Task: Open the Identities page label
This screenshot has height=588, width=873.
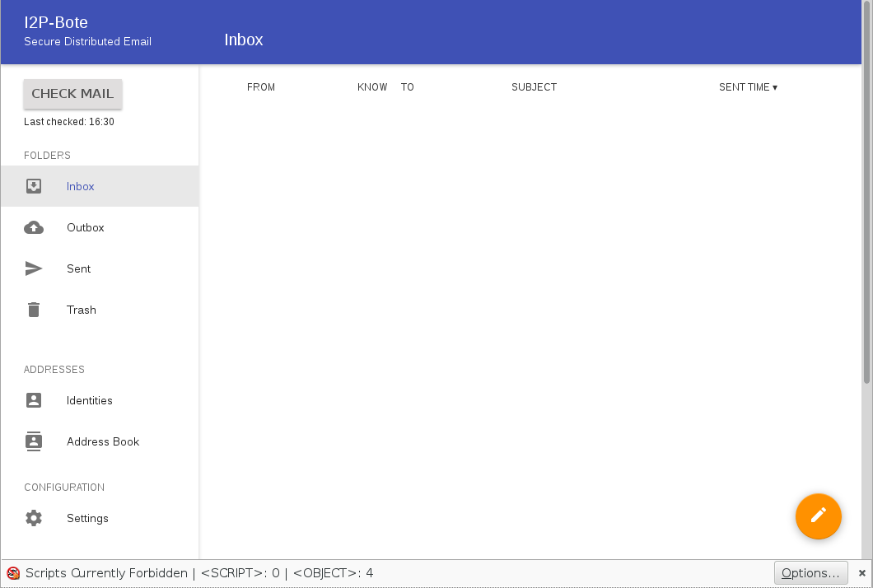Action: [x=89, y=400]
